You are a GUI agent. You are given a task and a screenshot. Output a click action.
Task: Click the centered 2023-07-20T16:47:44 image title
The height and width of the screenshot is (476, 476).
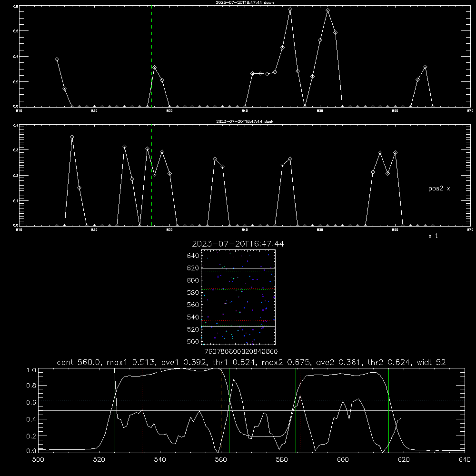(x=238, y=244)
